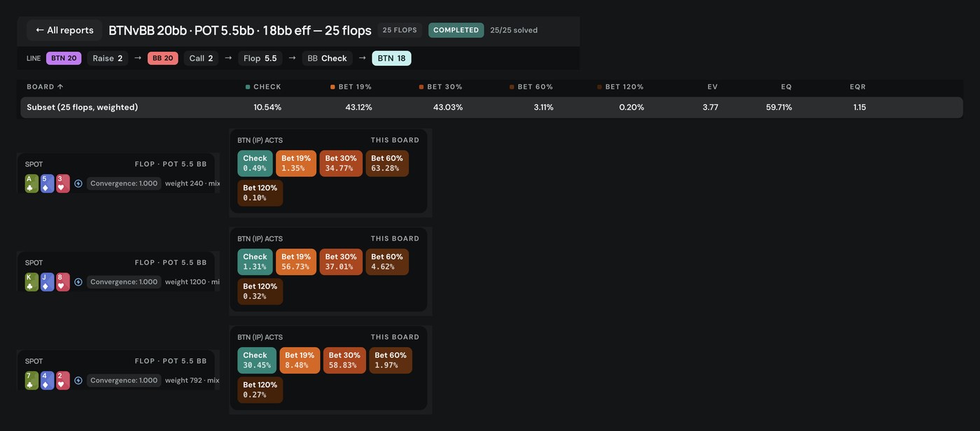Click Bet 120% 0.10% on the A-5-3 board
The image size is (980, 431).
(260, 192)
